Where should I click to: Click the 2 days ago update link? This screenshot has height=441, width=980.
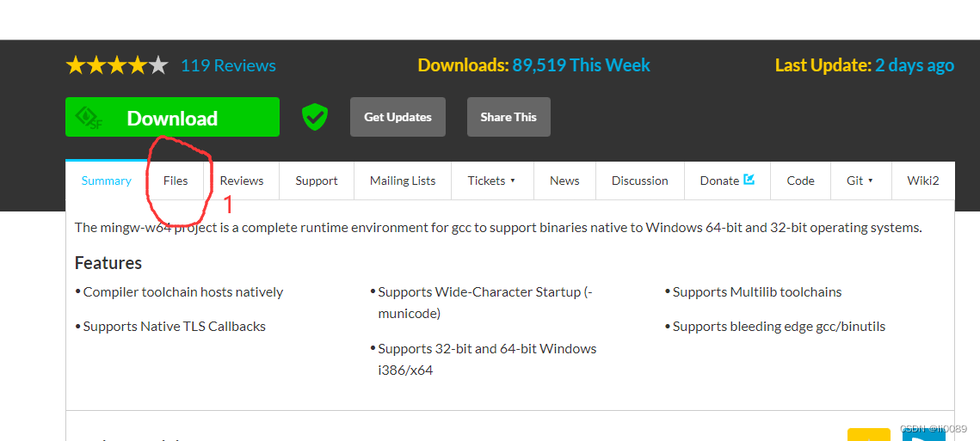[915, 65]
